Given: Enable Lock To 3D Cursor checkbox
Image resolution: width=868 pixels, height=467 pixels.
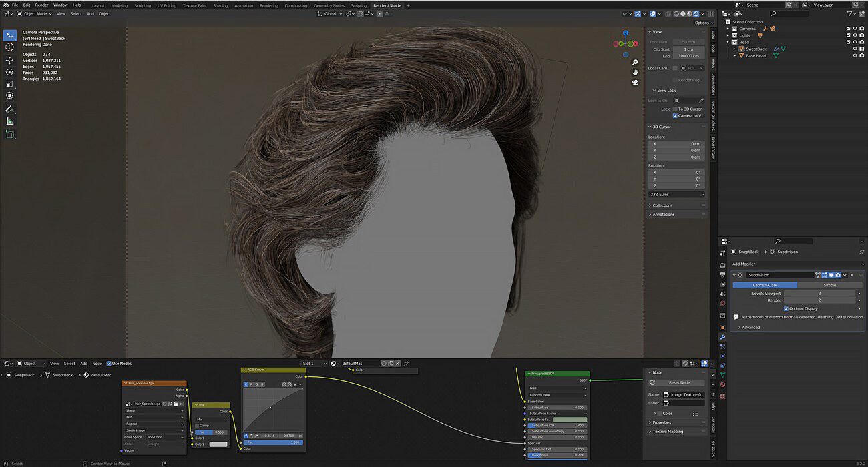Looking at the screenshot, I should [675, 109].
